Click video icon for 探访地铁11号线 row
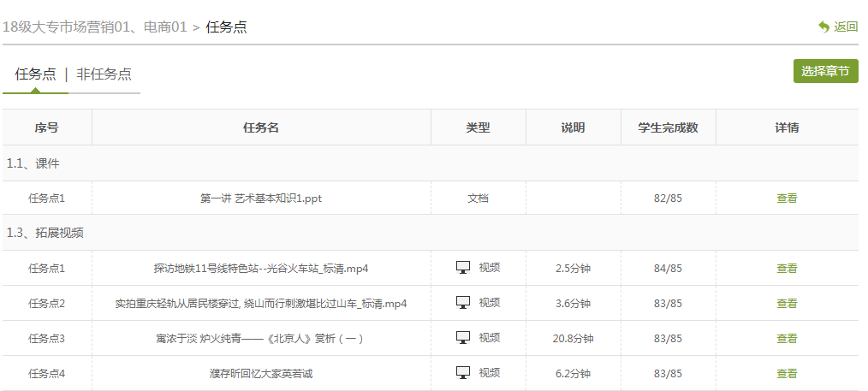Viewport: 868px width, 391px height. tap(463, 268)
